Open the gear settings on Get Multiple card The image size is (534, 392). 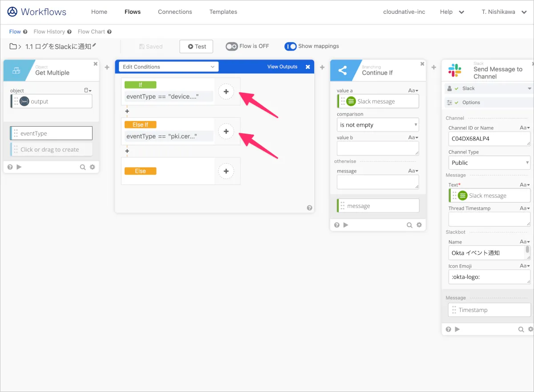(93, 167)
